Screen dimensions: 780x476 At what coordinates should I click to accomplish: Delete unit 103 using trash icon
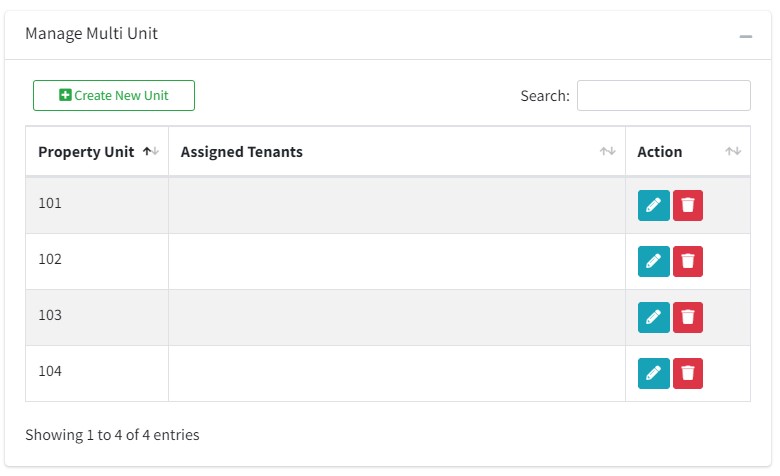688,317
